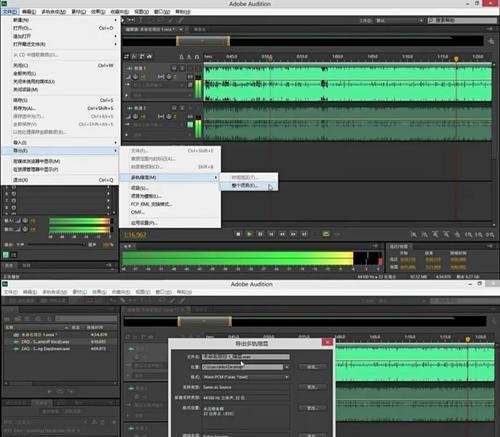The image size is (500, 437).
Task: Click track 1 volume knob
Action: (x=135, y=77)
